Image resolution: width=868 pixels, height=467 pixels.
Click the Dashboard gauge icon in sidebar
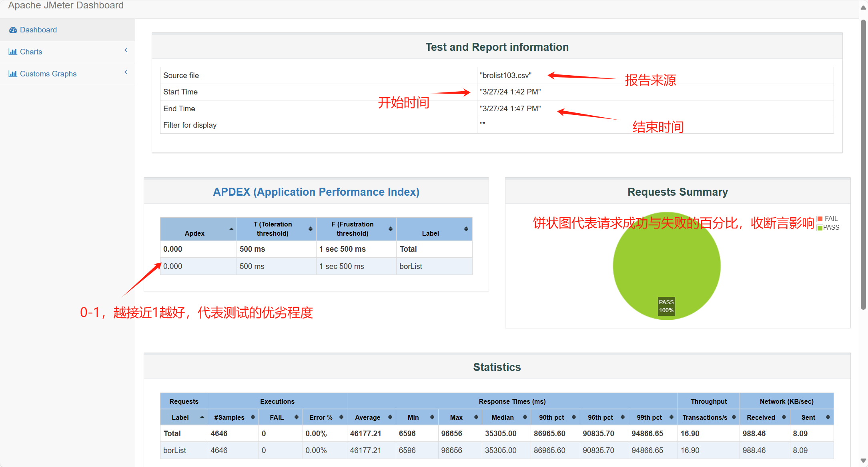pos(13,30)
